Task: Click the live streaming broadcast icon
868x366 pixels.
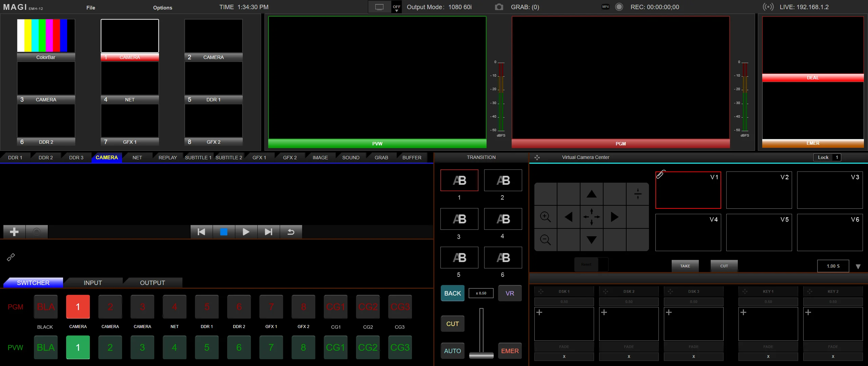Action: coord(768,7)
